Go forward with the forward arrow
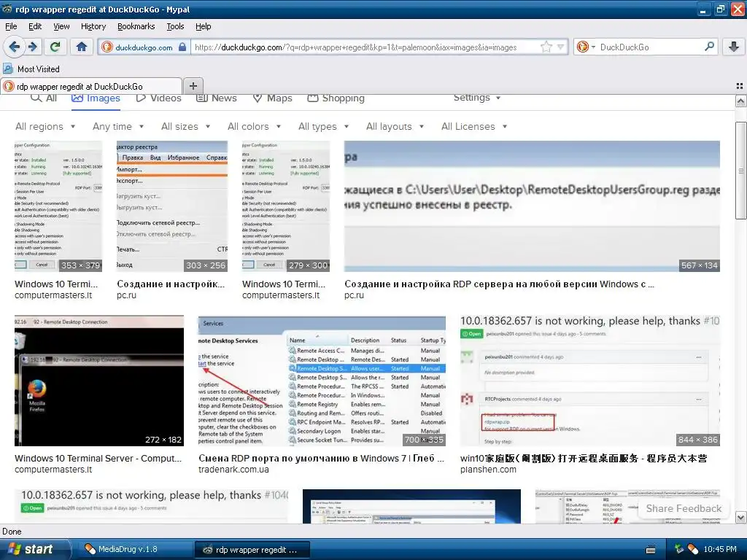Image resolution: width=747 pixels, height=560 pixels. (32, 47)
